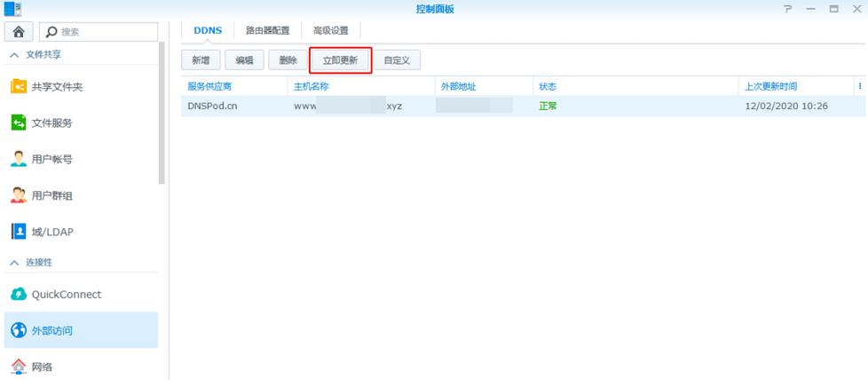This screenshot has width=868, height=380.
Task: Minimize the Control Panel window
Action: tap(811, 10)
